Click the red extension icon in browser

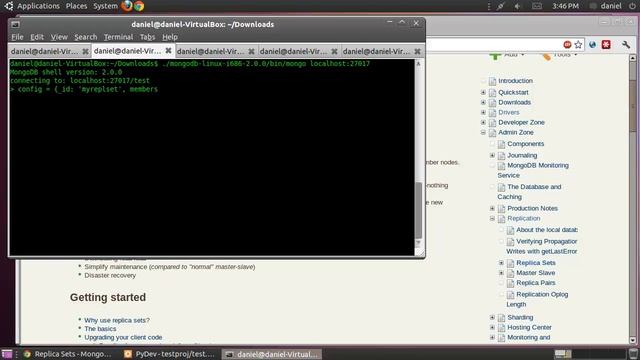tap(606, 44)
